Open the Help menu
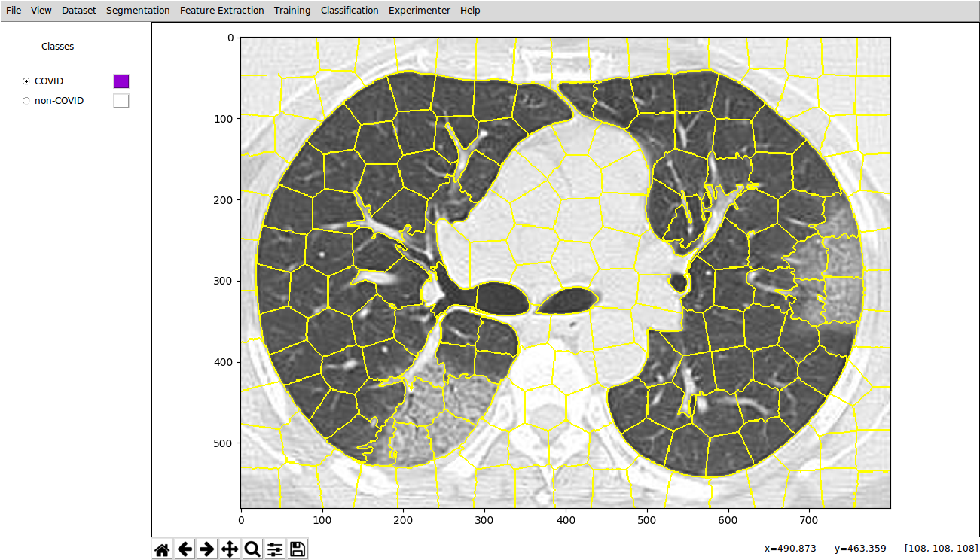Image resolution: width=980 pixels, height=560 pixels. 470,11
